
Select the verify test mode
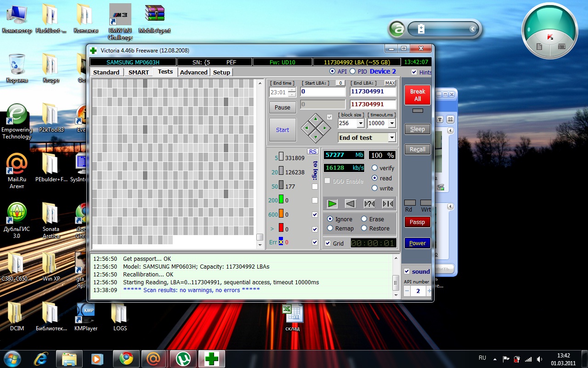point(375,168)
